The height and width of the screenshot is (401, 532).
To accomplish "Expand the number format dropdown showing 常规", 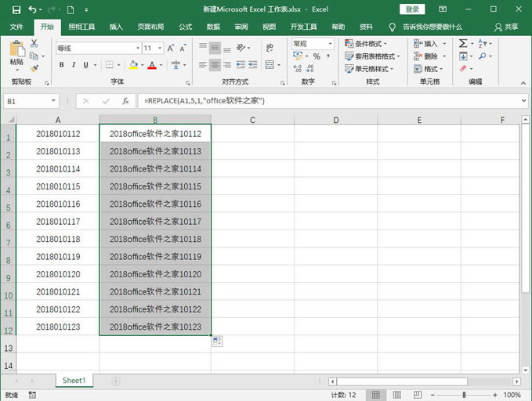I will [x=312, y=44].
